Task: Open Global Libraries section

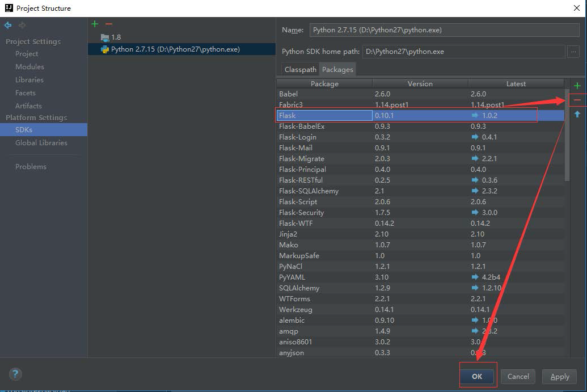Action: [41, 142]
